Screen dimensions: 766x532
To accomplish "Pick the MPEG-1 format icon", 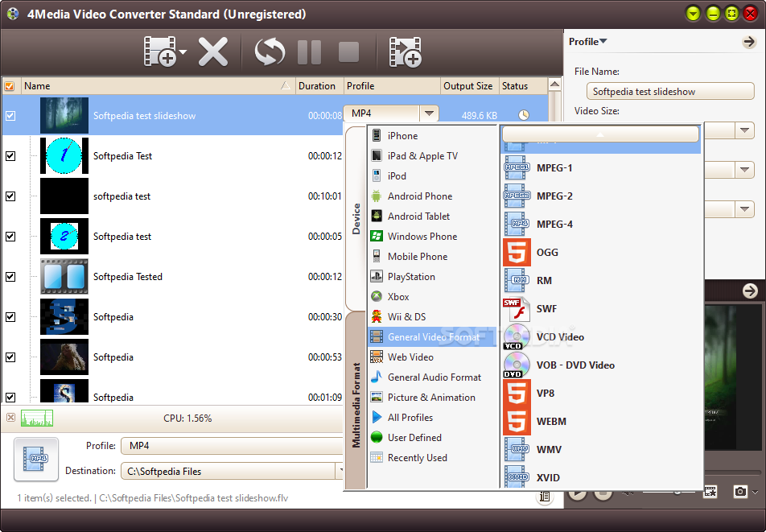I will click(x=517, y=167).
